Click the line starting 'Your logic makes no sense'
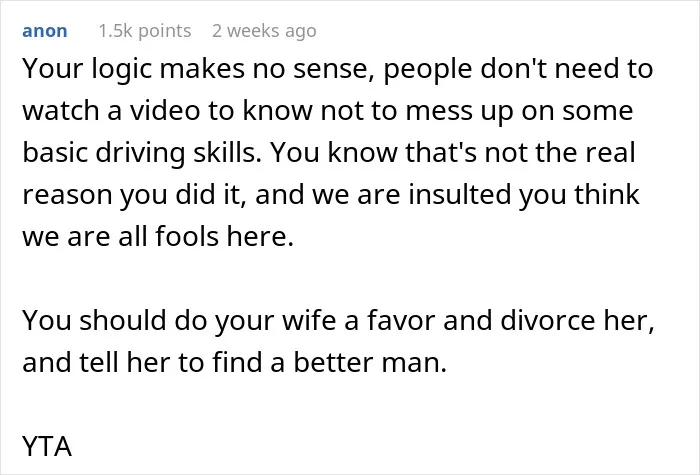Viewport: 700px width, 475px height. (x=338, y=70)
